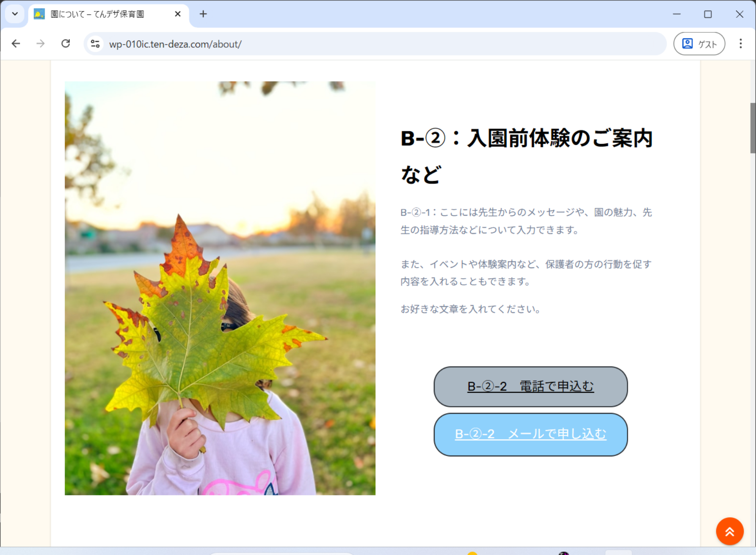Screen dimensions: 756x555
Task: Click the メールで申し込む button
Action: 530,434
